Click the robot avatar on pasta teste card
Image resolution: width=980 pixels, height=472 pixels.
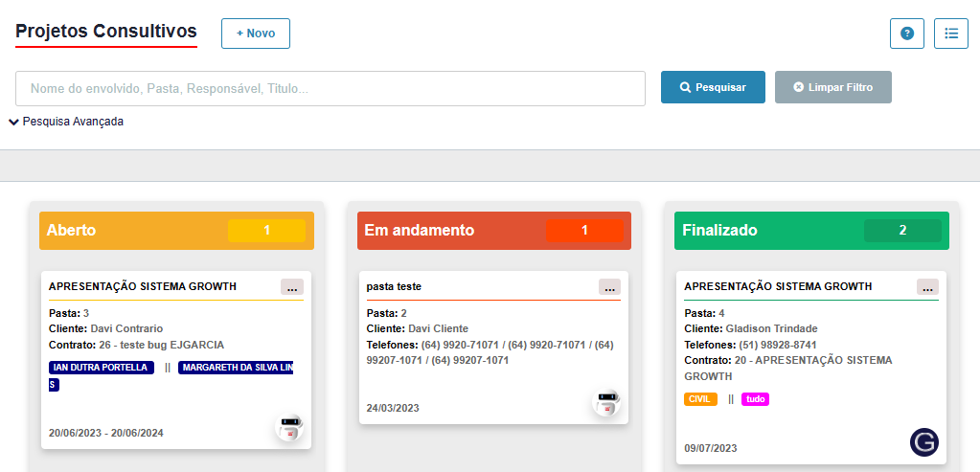point(607,403)
